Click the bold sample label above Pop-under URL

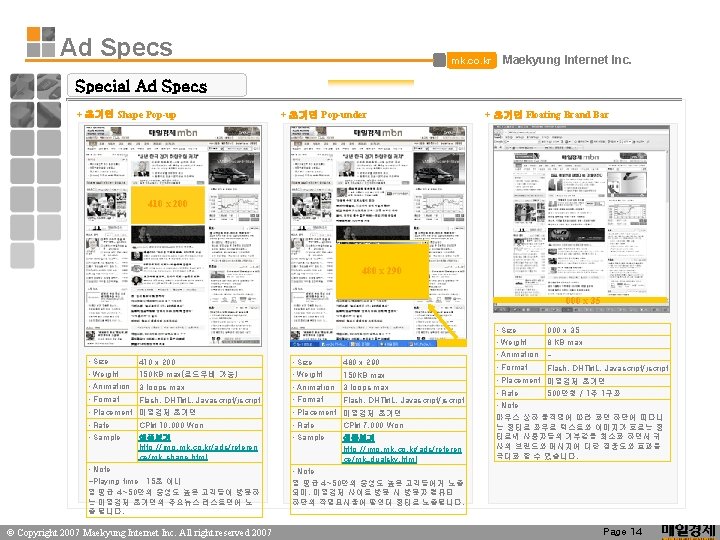tap(359, 438)
